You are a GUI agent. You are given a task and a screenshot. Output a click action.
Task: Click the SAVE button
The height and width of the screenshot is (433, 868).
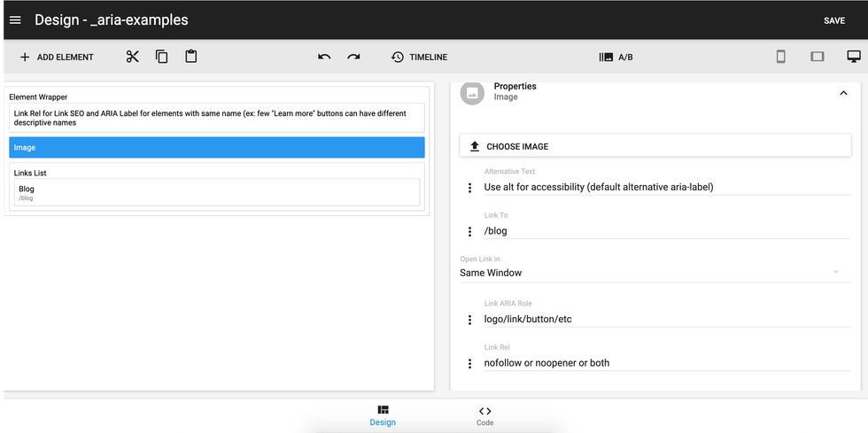[x=833, y=20]
